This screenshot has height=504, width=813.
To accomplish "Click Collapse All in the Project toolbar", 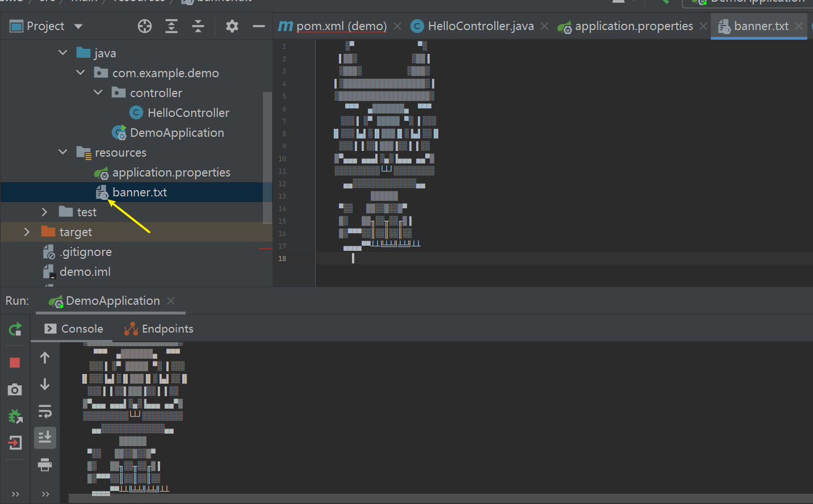I will pyautogui.click(x=198, y=26).
